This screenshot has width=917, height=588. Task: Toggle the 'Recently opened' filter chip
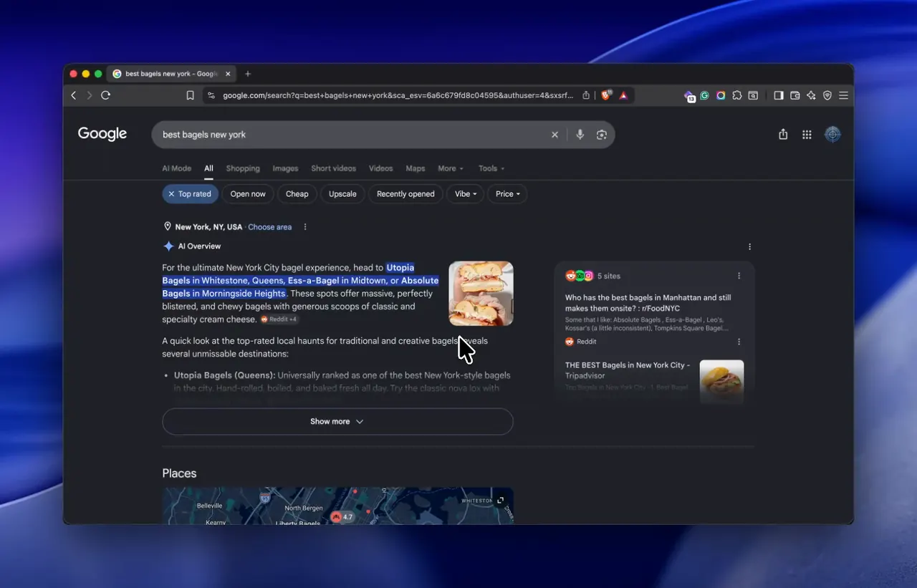tap(405, 194)
